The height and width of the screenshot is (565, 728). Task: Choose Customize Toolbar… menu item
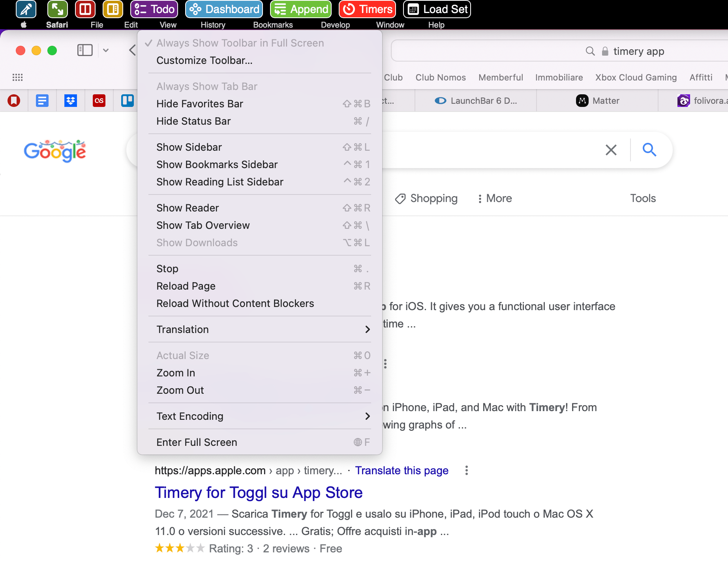[x=260, y=60]
